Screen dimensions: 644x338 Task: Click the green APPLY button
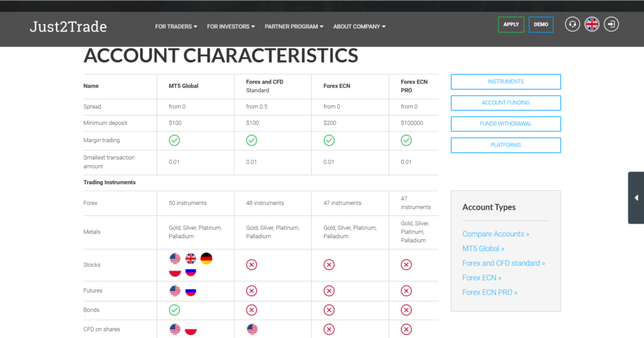pyautogui.click(x=511, y=25)
